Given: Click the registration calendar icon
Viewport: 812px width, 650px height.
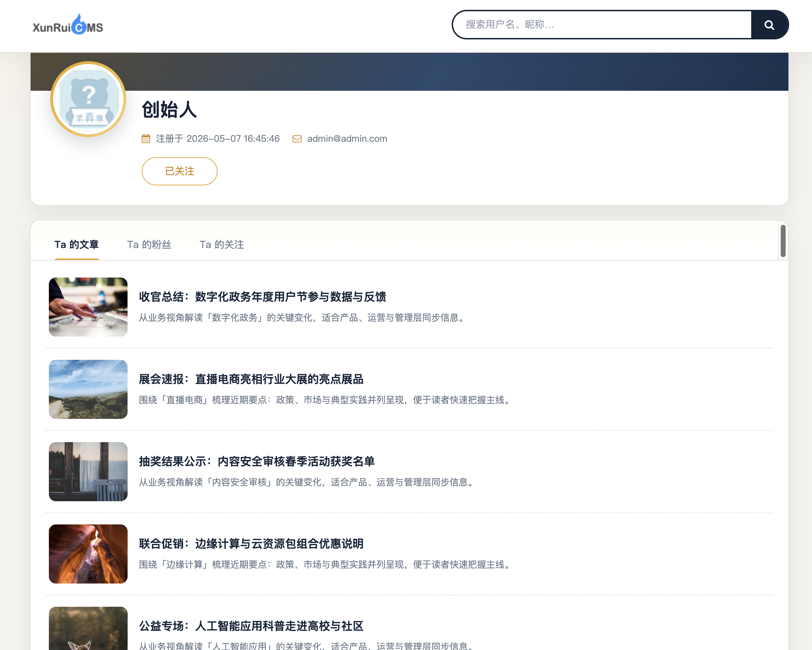Looking at the screenshot, I should (146, 139).
